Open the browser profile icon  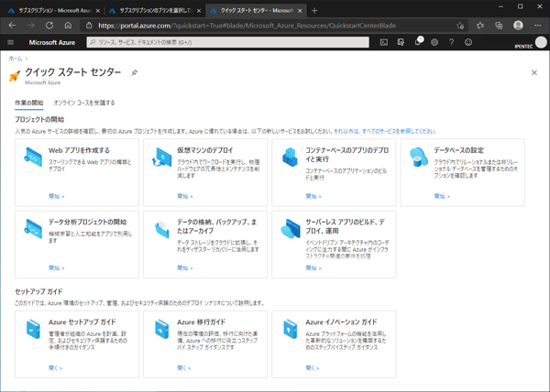518,26
